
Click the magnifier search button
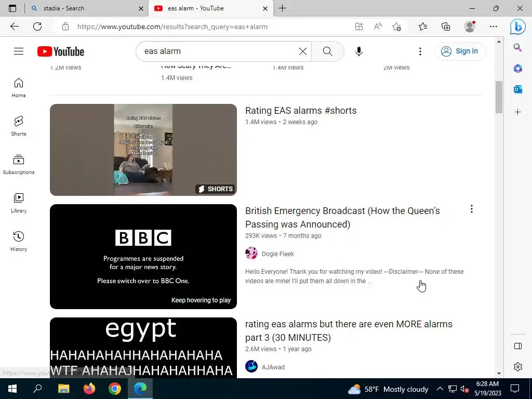click(327, 51)
